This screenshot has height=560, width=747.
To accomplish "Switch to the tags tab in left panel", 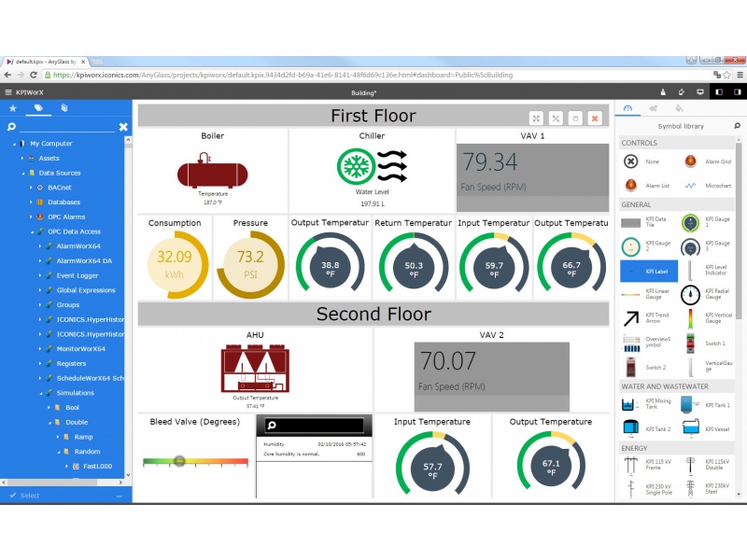I will (x=38, y=108).
